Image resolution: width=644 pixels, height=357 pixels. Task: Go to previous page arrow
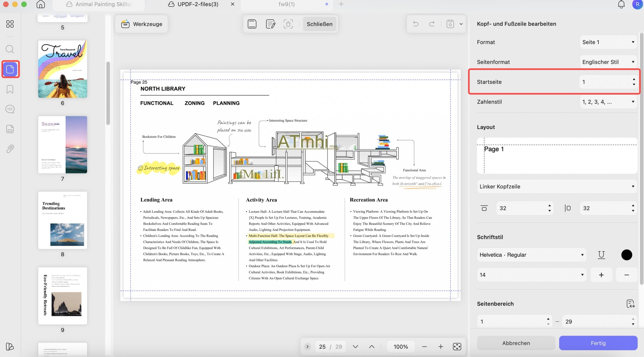(x=372, y=347)
